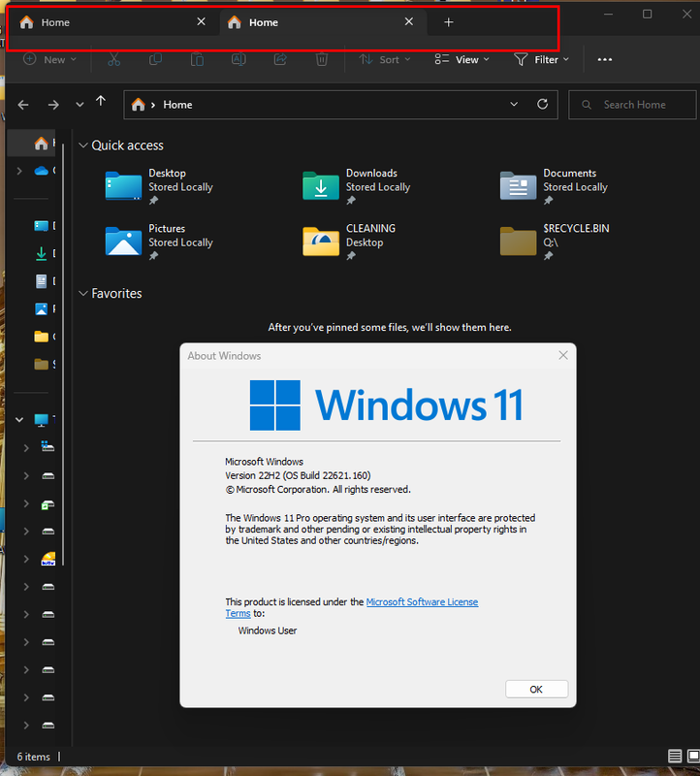Open the See more ellipsis menu
This screenshot has width=700, height=776.
[x=605, y=59]
